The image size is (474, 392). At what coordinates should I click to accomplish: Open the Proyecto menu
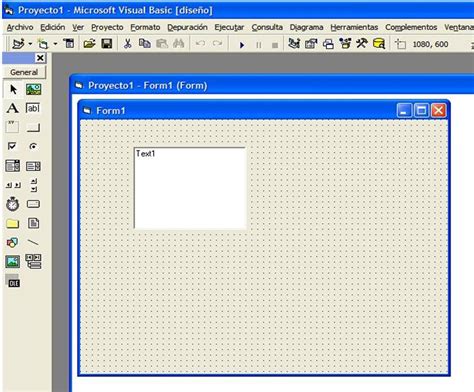click(107, 27)
